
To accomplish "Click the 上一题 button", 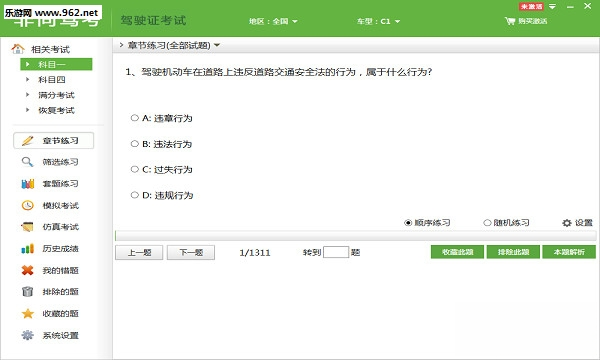I will 139,252.
